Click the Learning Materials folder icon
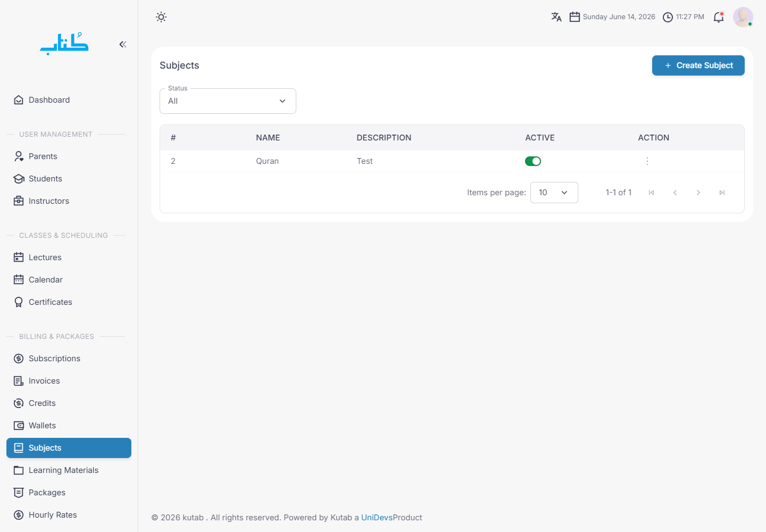This screenshot has height=532, width=766. pyautogui.click(x=19, y=470)
